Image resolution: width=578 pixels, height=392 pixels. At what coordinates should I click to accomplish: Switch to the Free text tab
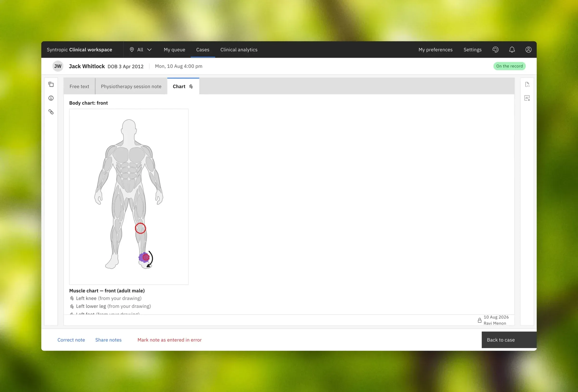pyautogui.click(x=79, y=86)
